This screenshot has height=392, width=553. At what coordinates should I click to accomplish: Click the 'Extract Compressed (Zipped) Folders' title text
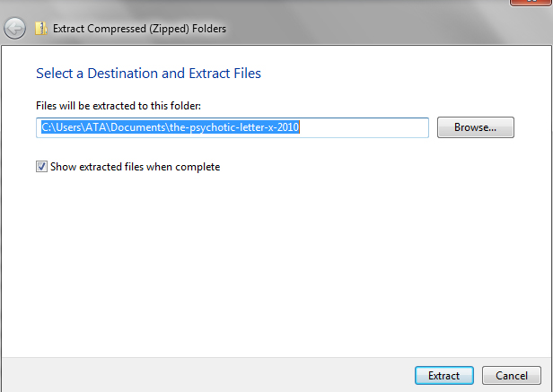pyautogui.click(x=139, y=29)
